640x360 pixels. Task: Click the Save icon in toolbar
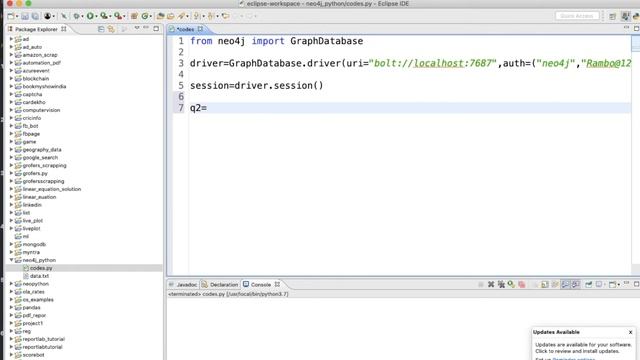[x=25, y=16]
